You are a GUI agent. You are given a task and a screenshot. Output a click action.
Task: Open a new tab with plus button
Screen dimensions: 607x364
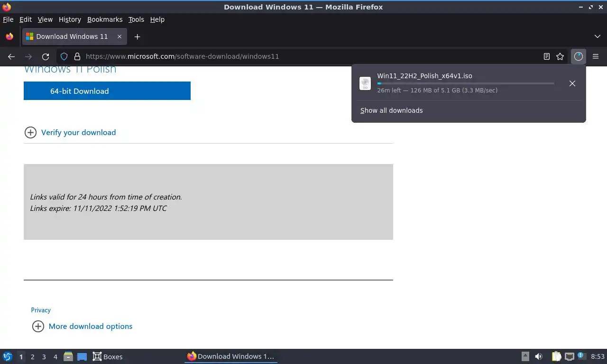[x=137, y=36]
